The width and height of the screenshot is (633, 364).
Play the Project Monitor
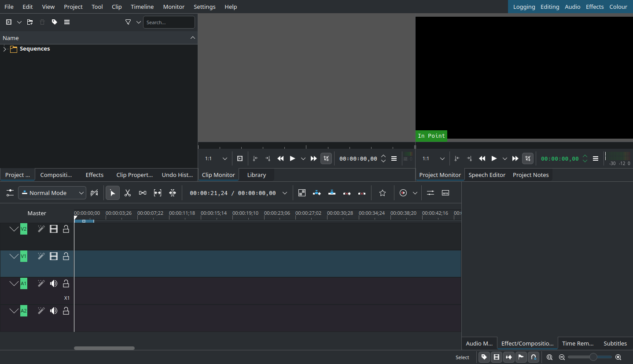pos(494,158)
